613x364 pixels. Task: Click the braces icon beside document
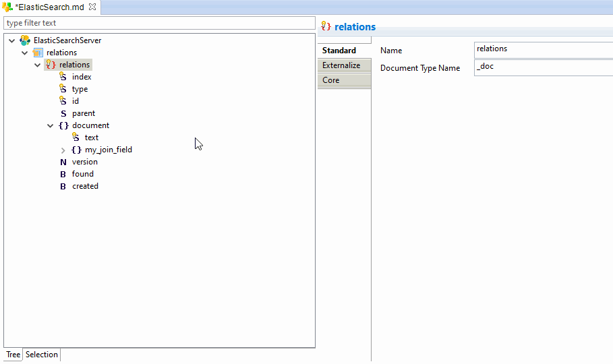pos(63,125)
